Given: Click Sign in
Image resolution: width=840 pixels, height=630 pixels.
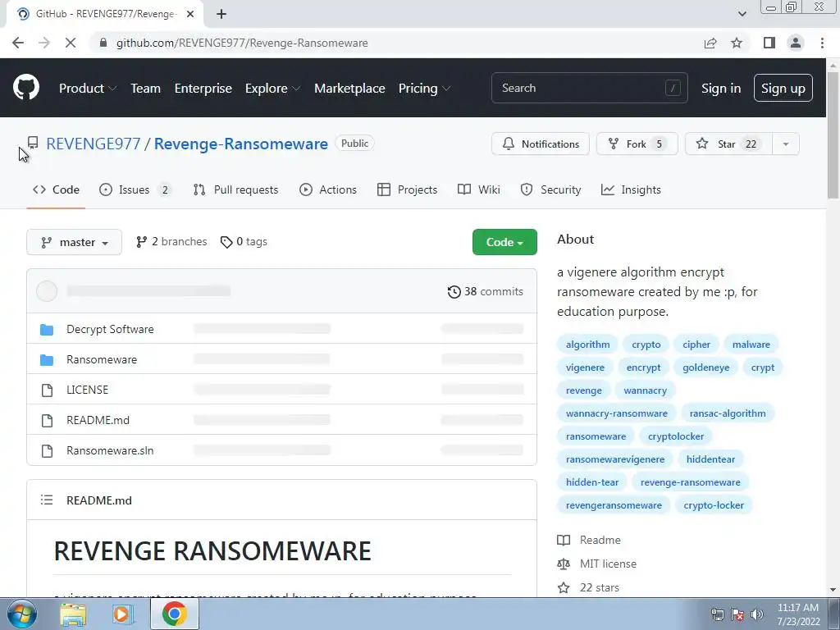Looking at the screenshot, I should click(x=721, y=89).
